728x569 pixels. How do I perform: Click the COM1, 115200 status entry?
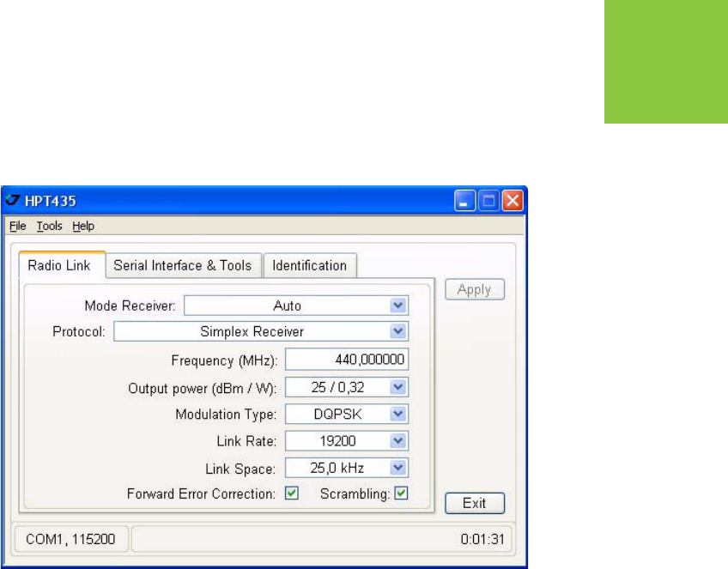(70, 539)
